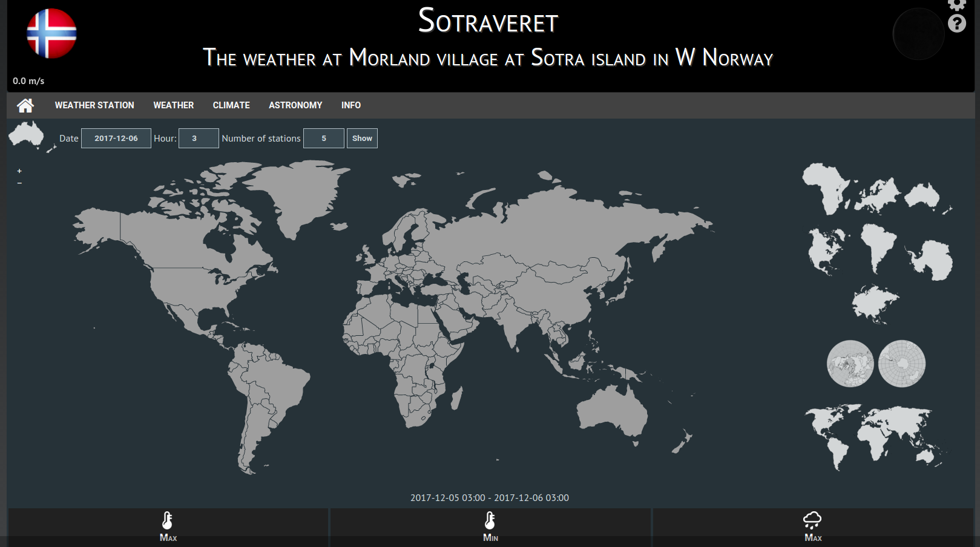The height and width of the screenshot is (547, 980).
Task: Open the Arctic polar projection globe
Action: (x=850, y=363)
